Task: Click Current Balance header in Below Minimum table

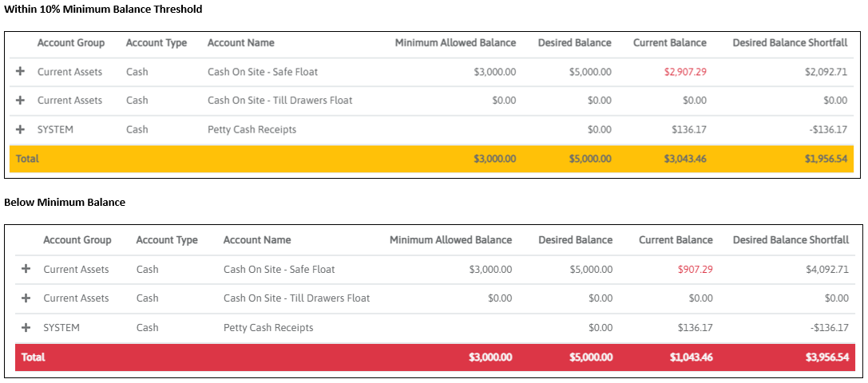Action: pos(676,240)
